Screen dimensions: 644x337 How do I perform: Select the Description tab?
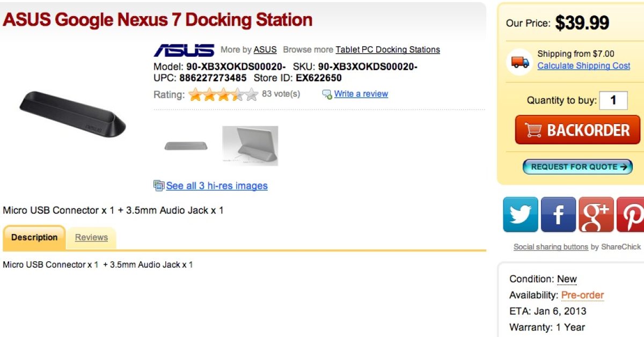(34, 238)
